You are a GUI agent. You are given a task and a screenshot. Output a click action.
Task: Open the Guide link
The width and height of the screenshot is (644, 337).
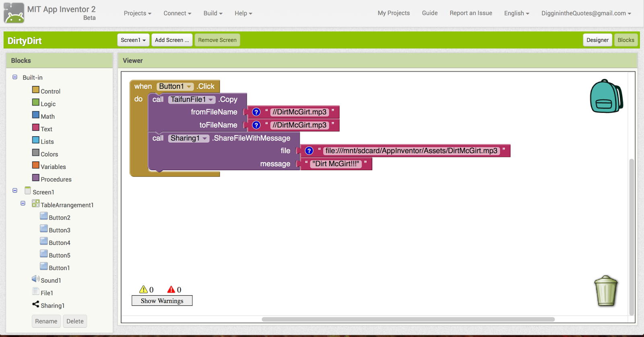pyautogui.click(x=430, y=13)
